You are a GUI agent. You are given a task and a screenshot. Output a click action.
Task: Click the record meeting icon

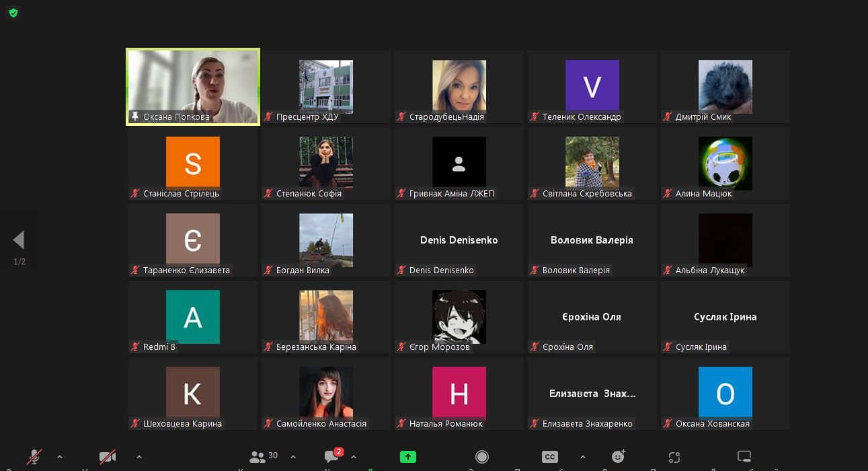tap(482, 457)
